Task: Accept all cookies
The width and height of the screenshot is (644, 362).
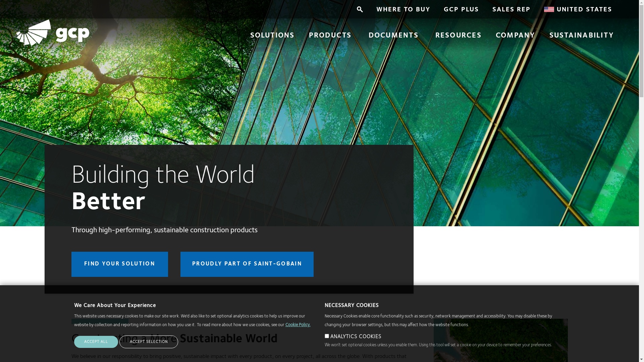Action: (x=96, y=342)
